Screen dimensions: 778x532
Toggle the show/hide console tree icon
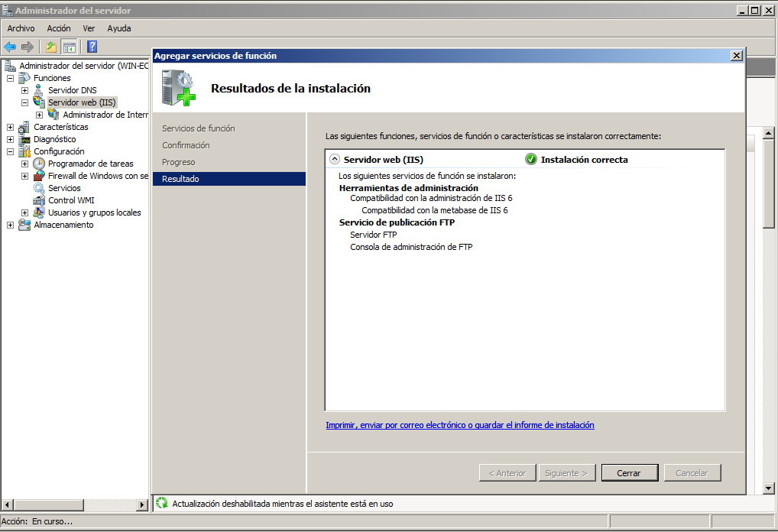click(x=69, y=47)
